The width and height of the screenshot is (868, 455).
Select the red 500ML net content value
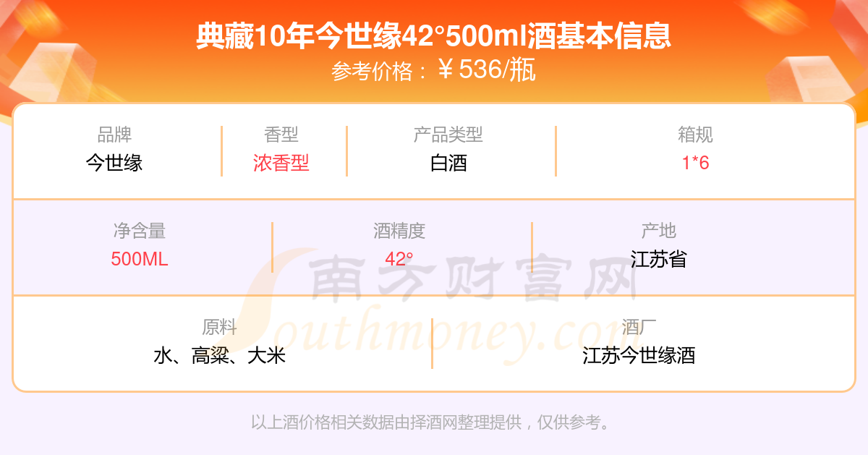tap(140, 259)
